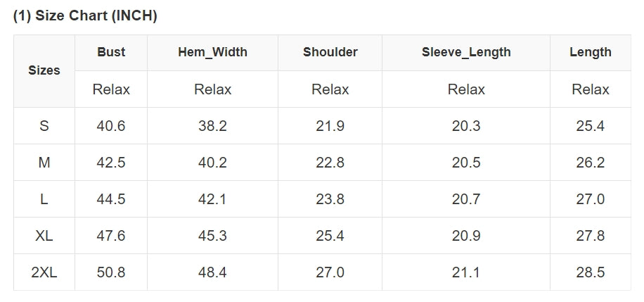Click the Size Chart (INCH) heading
The width and height of the screenshot is (644, 302).
85,16
